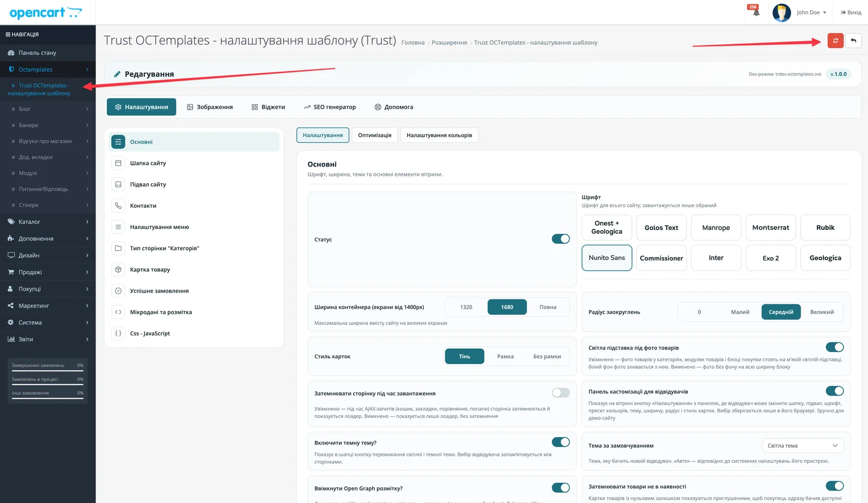Image resolution: width=868 pixels, height=503 pixels.
Task: Click the Шапка сайту layout icon
Action: coord(118,163)
